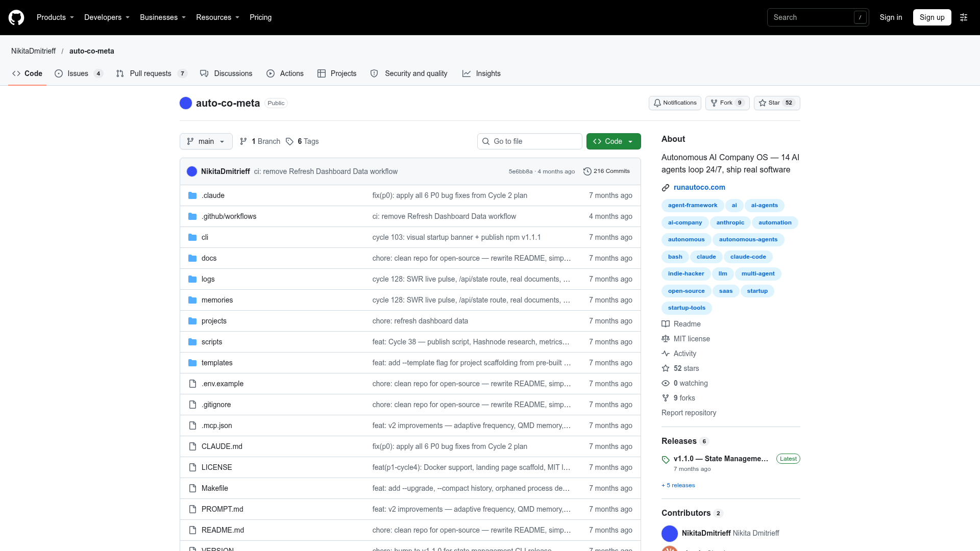Screen dimensions: 980x551
Task: Select the claude-code topic tag
Action: click(748, 257)
